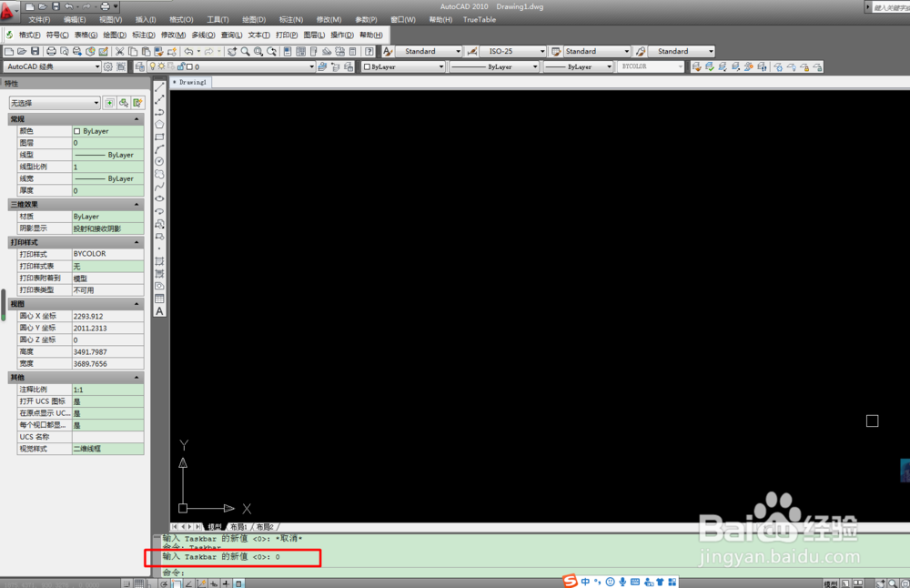Collapse the 视图 section in Properties
910x588 pixels.
pyautogui.click(x=137, y=304)
